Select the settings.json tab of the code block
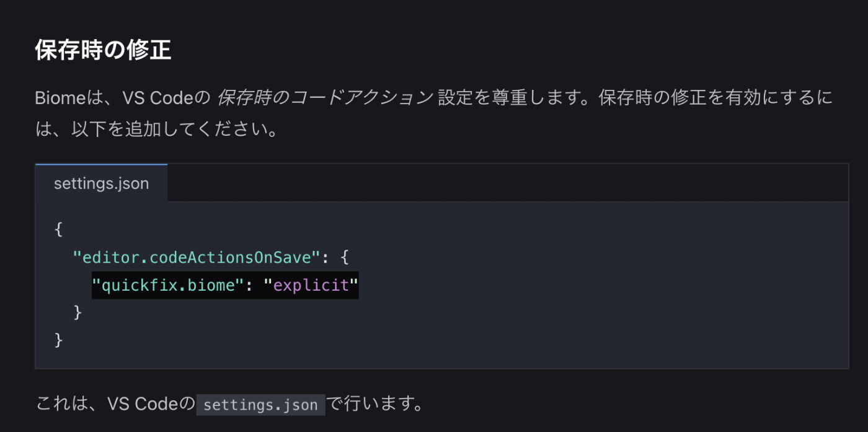 point(101,183)
